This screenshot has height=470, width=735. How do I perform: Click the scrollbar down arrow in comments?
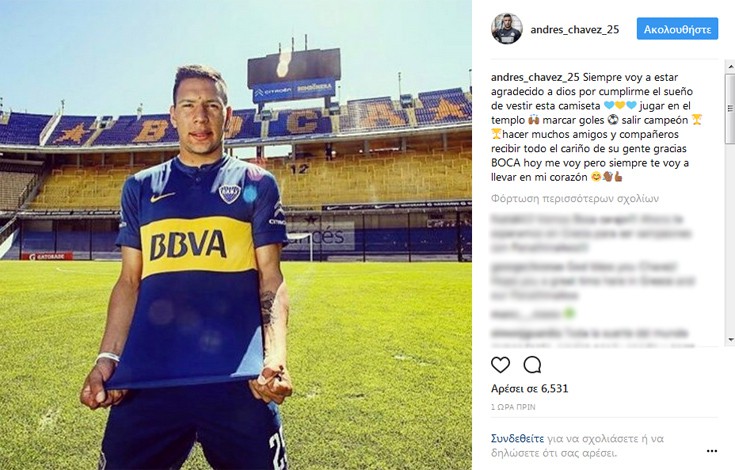pos(730,339)
